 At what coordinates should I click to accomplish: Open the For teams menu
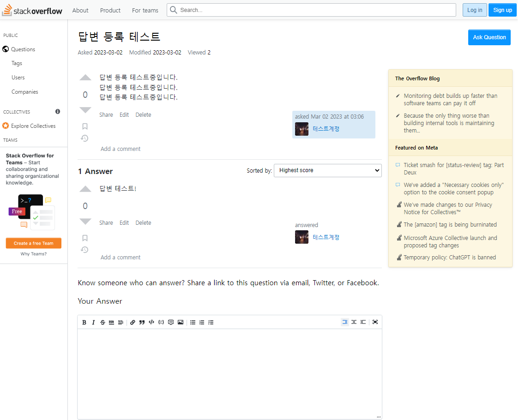tap(145, 10)
